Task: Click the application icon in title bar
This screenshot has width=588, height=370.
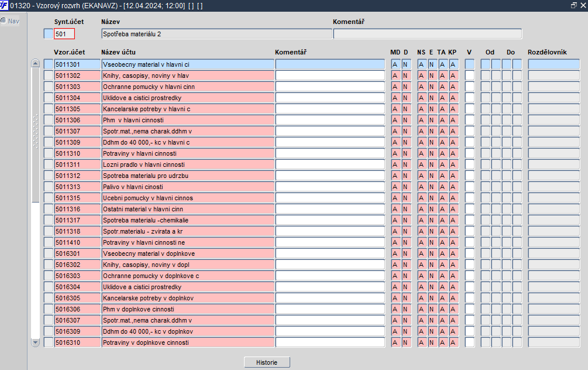Action: pyautogui.click(x=4, y=5)
